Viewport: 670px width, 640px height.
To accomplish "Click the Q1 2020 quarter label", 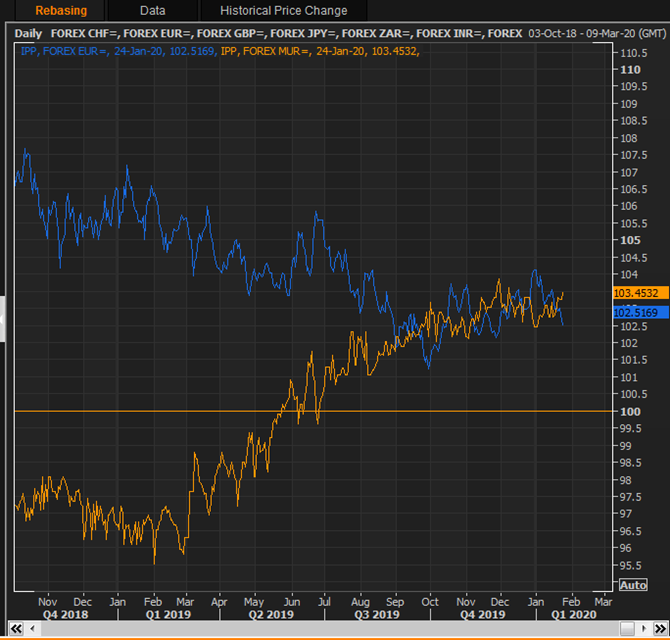I will (x=573, y=614).
